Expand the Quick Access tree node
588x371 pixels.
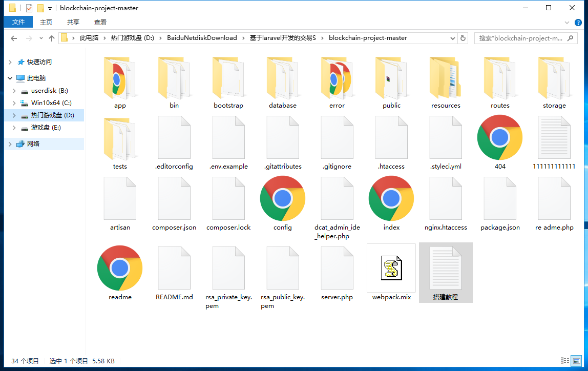pos(10,62)
